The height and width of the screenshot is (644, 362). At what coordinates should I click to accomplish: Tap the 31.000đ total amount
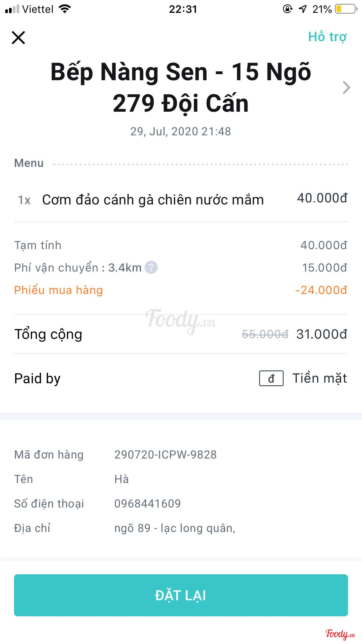(x=321, y=334)
